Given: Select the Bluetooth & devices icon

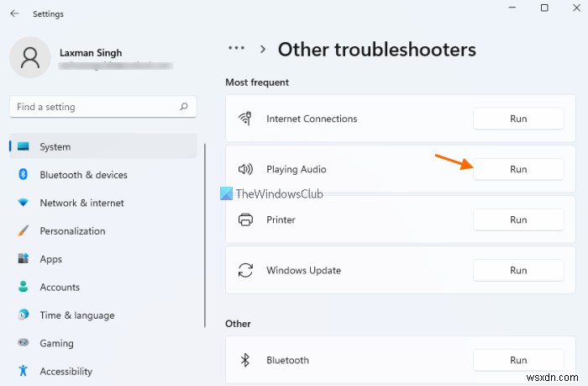Looking at the screenshot, I should click(x=23, y=175).
